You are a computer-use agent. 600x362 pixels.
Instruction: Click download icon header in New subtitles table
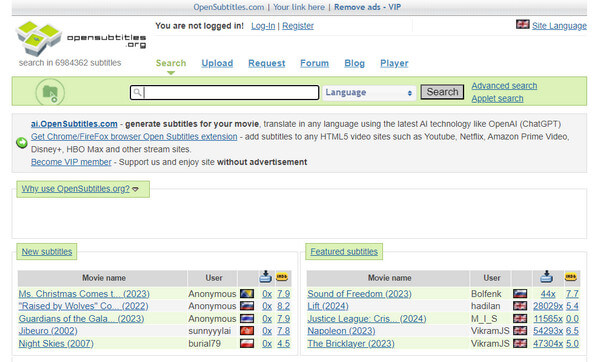coord(266,277)
